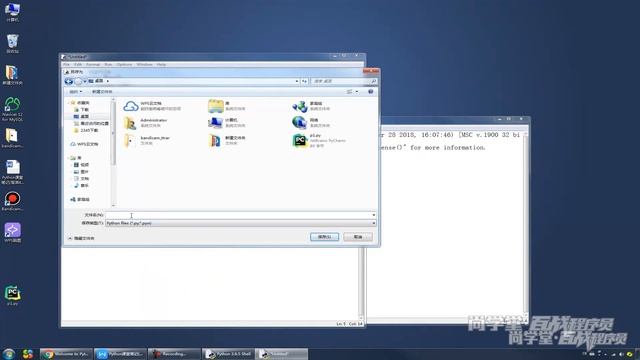Viewport: 640px width, 360px height.
Task: Select the 网络 network item in the file list
Action: click(x=311, y=123)
